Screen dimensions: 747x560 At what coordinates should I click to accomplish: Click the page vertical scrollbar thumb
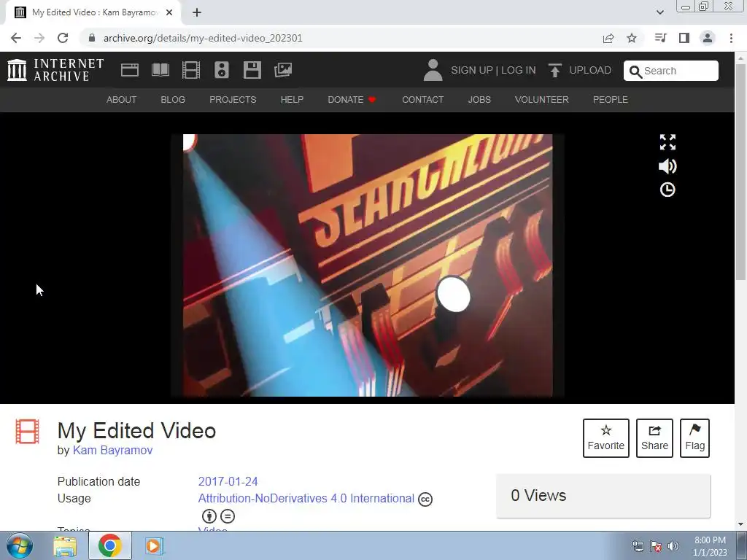[740, 171]
